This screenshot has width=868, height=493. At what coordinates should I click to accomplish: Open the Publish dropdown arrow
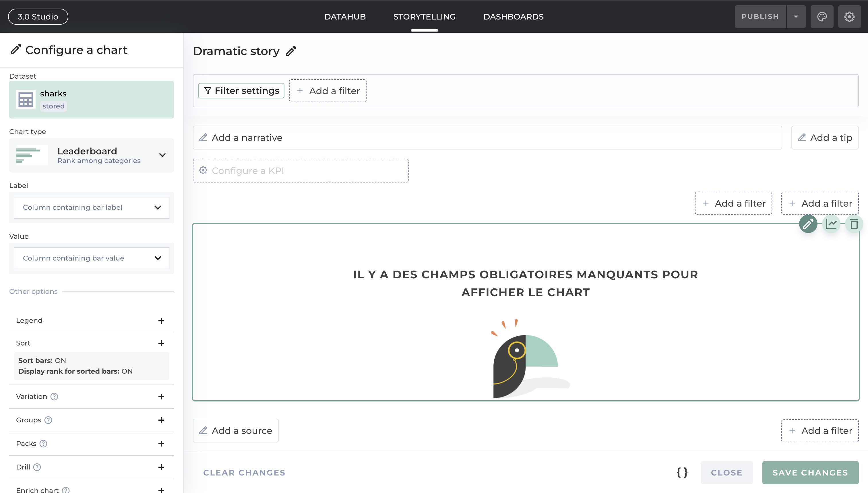coord(796,17)
